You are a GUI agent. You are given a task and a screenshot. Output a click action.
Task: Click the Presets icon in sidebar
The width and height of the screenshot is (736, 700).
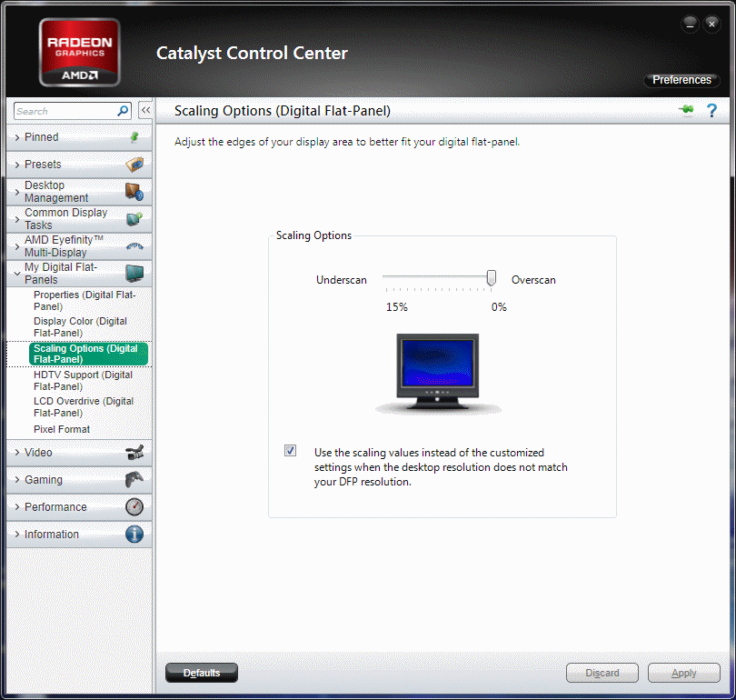[134, 165]
